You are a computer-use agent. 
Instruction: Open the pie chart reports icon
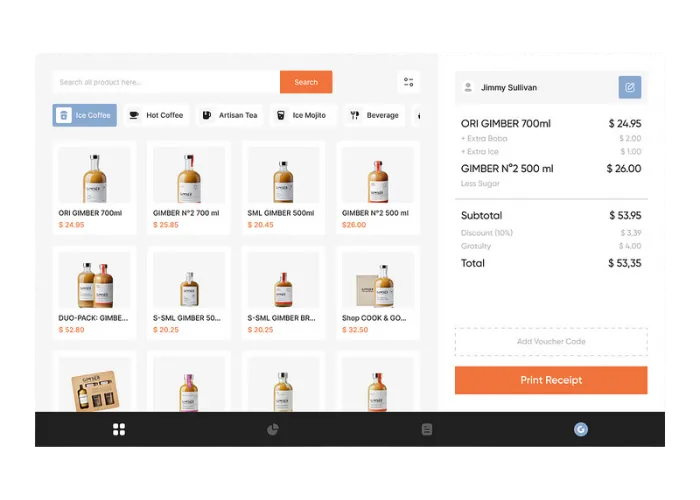pos(273,429)
